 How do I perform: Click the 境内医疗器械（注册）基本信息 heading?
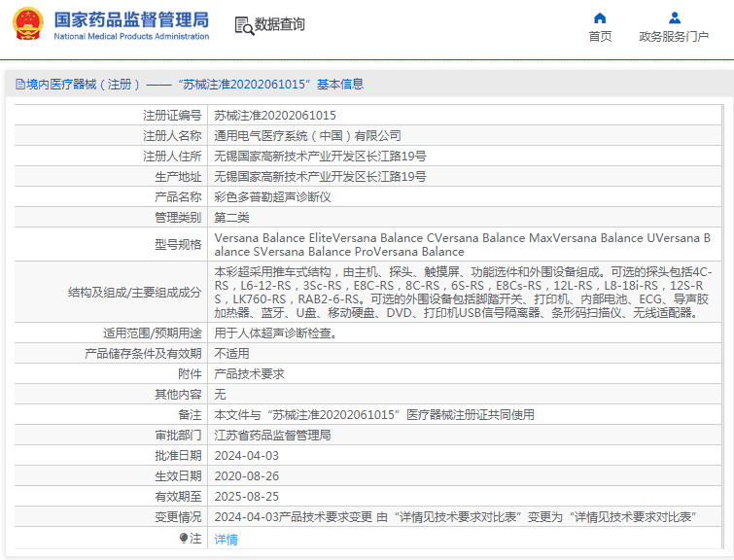(x=190, y=85)
